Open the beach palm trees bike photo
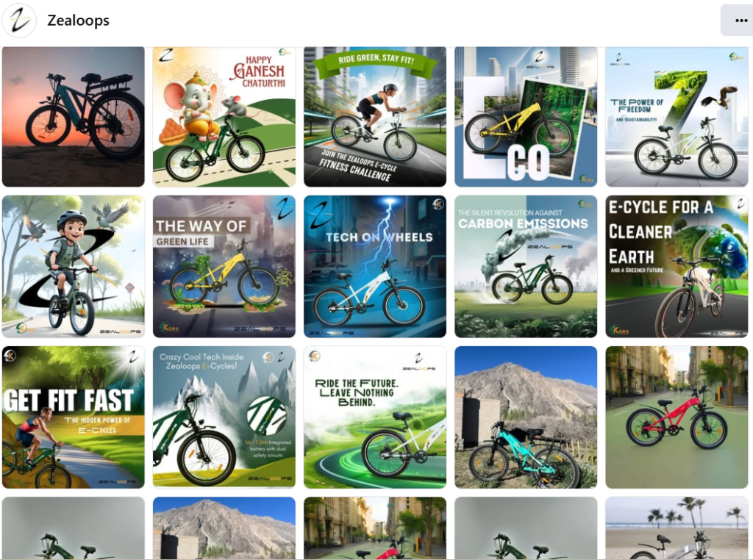 [677, 528]
